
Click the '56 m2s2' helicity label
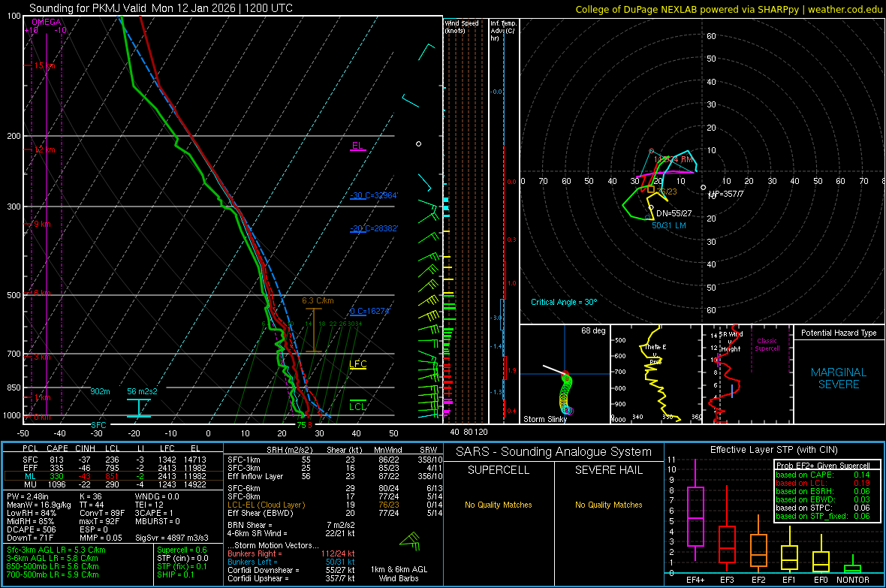(142, 391)
